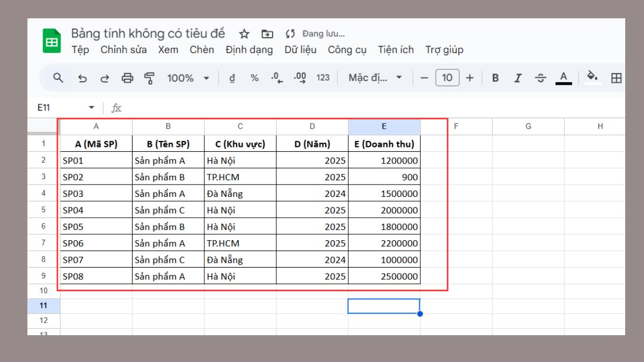Click the spreadsheet title to rename it
Screen dimensions: 644x362
(148, 33)
